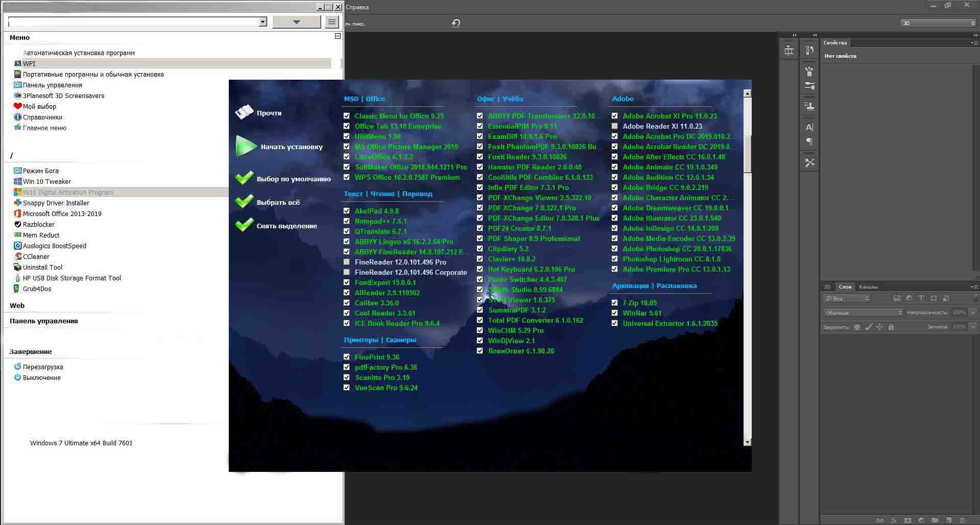Click the Выключение link
This screenshot has width=980, height=525.
coord(42,377)
